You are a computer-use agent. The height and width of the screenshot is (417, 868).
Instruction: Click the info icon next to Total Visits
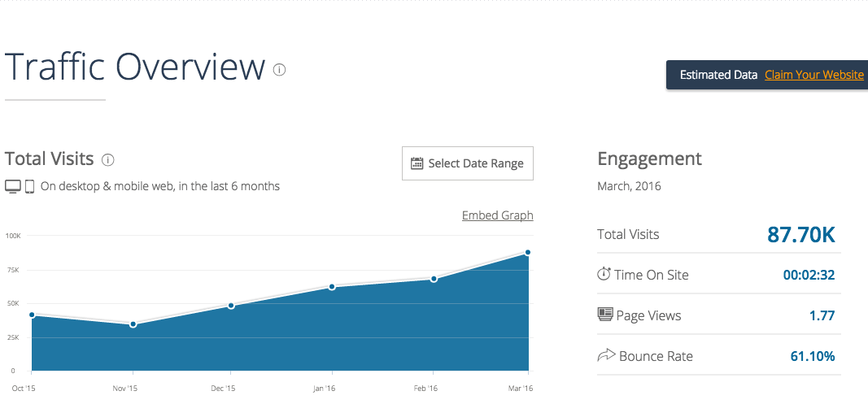[107, 159]
